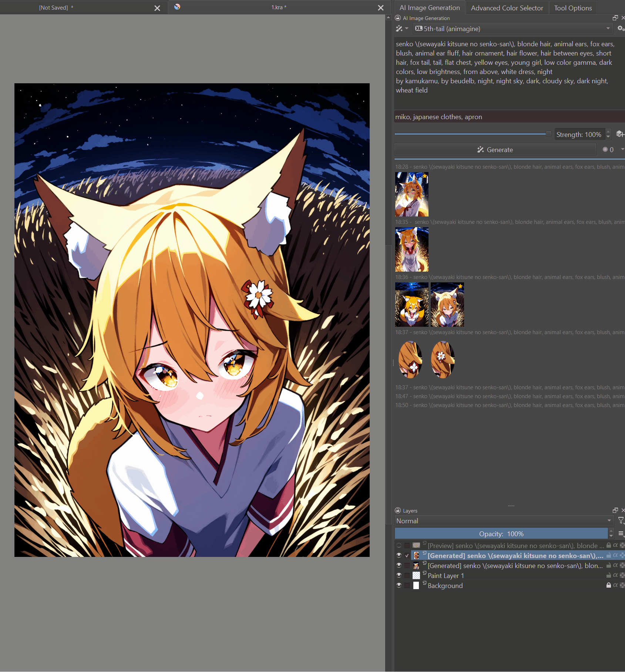The height and width of the screenshot is (672, 625).
Task: Toggle lock on Paint Layer 1
Action: 608,575
